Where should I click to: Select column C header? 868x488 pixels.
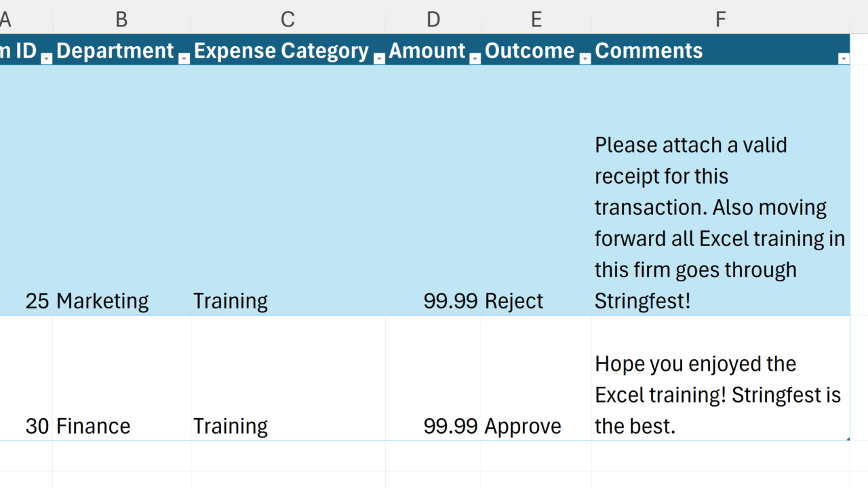[288, 20]
